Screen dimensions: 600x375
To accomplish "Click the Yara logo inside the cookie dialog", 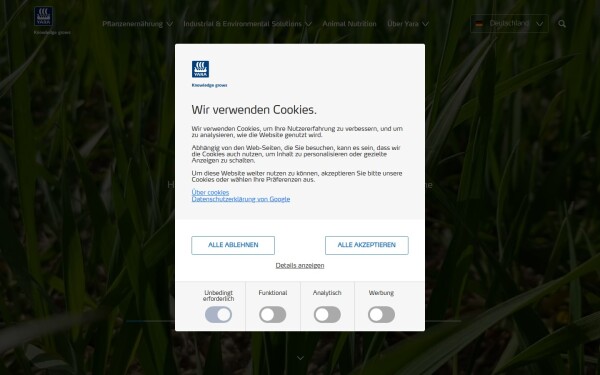I will tap(200, 69).
